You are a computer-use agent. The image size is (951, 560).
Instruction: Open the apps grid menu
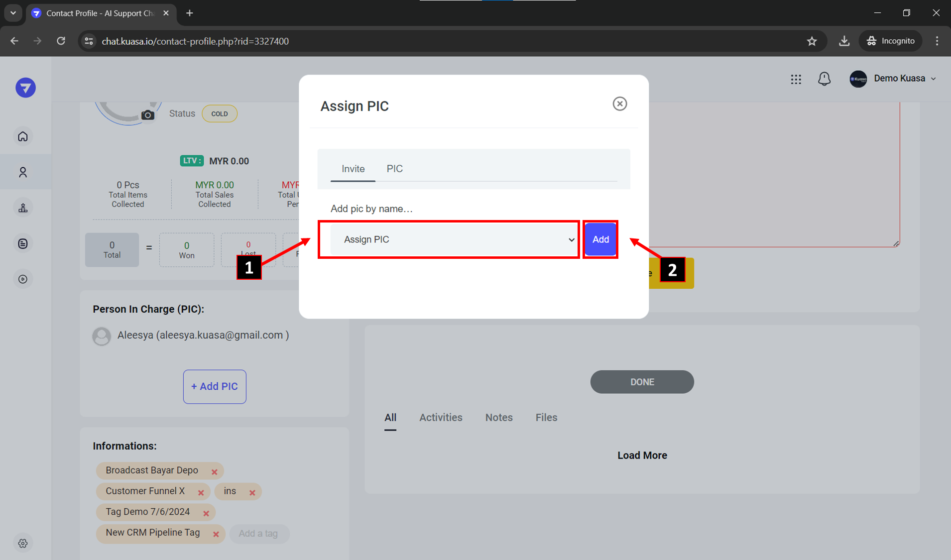[796, 79]
